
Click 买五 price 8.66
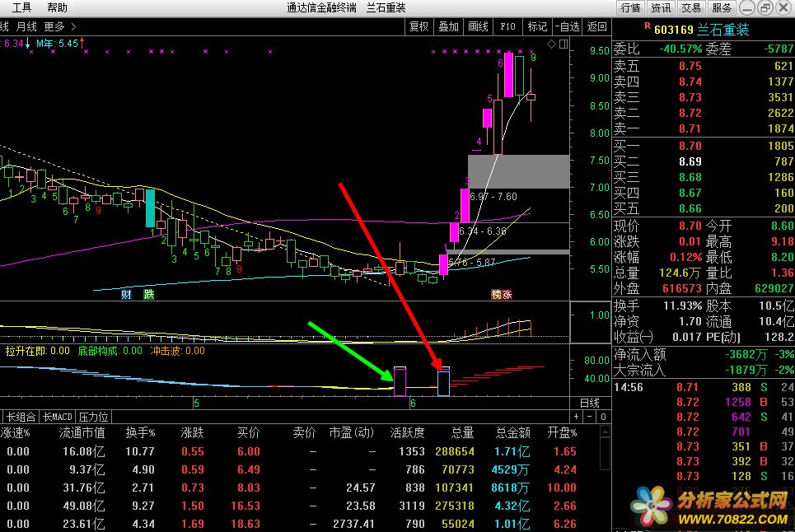coord(690,208)
